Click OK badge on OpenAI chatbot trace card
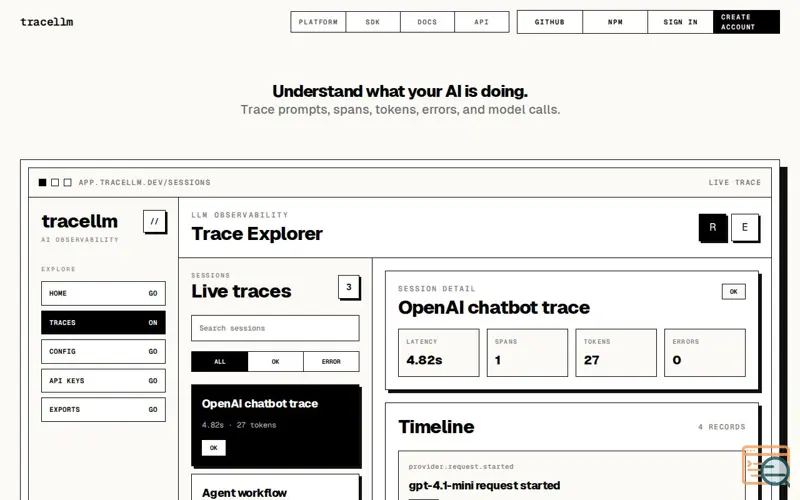Screen dimensions: 800x500 [214, 448]
